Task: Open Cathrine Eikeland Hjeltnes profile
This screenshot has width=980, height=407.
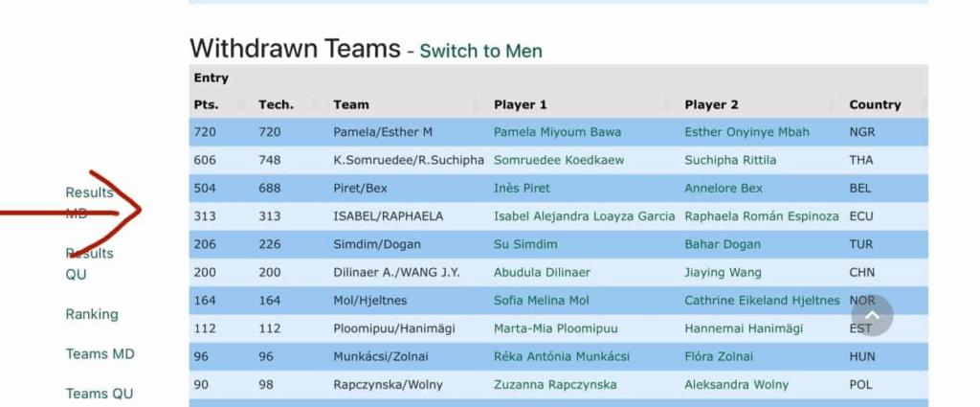Action: 762,301
